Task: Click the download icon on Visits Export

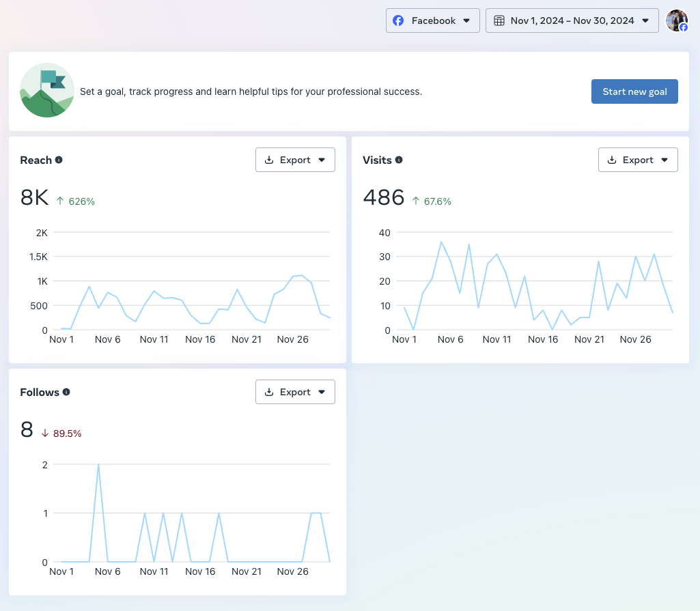Action: pyautogui.click(x=612, y=160)
